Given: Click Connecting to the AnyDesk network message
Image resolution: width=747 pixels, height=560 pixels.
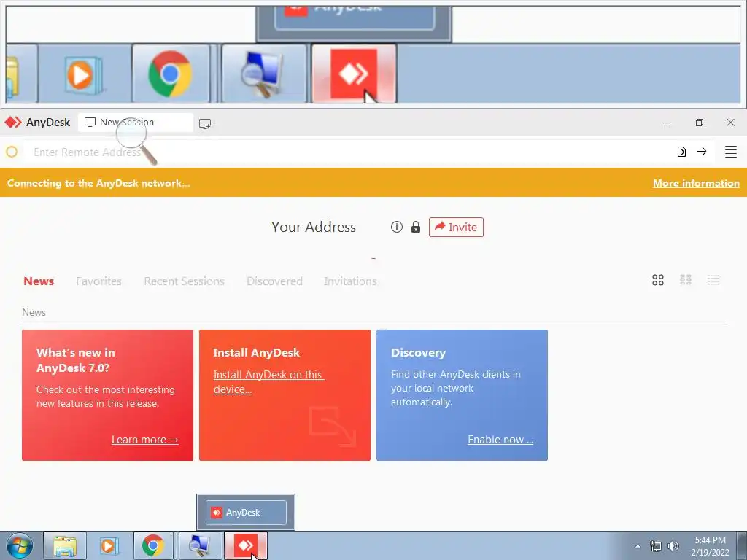Looking at the screenshot, I should [x=98, y=183].
